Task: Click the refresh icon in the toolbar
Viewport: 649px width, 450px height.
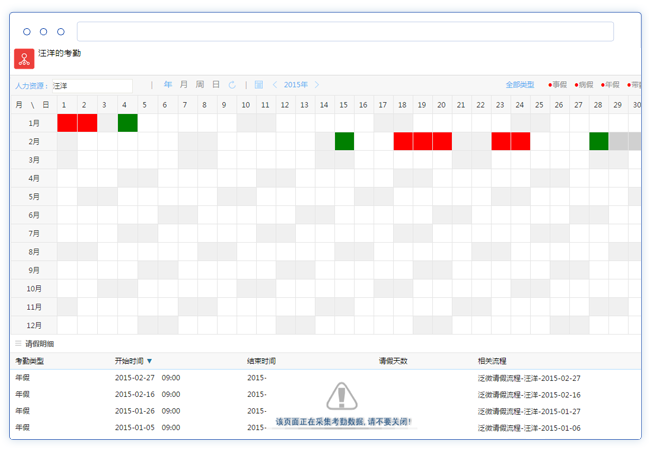Action: [x=233, y=85]
